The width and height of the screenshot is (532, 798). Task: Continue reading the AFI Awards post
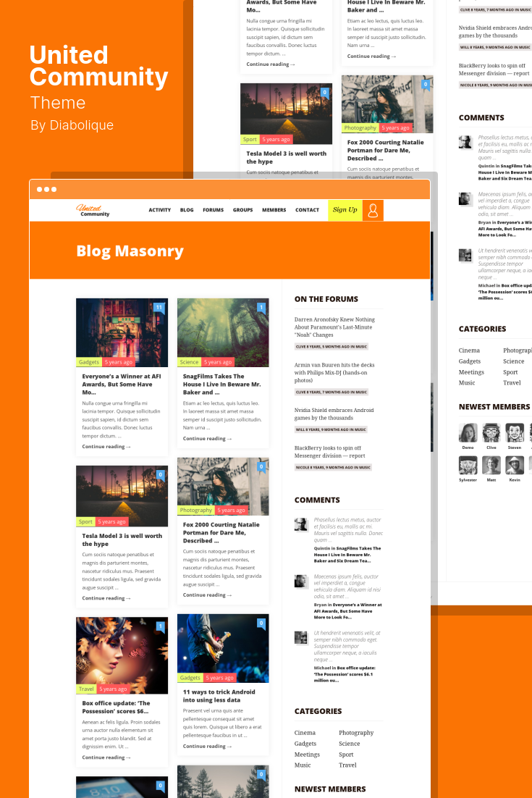click(106, 446)
